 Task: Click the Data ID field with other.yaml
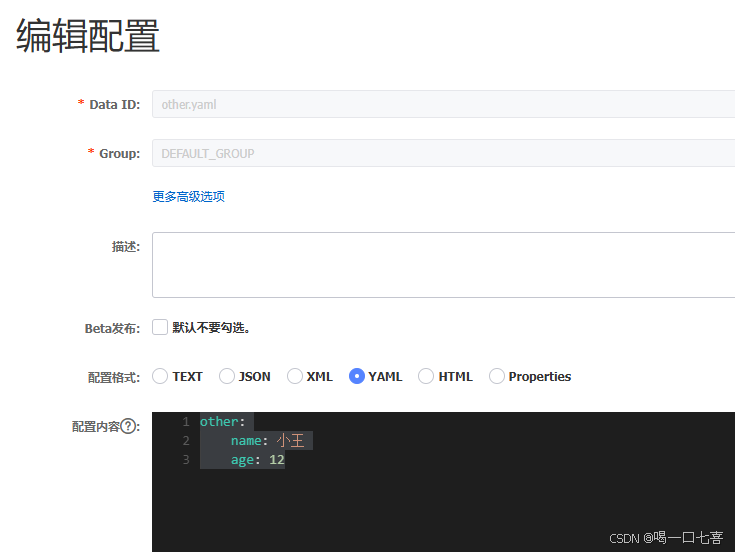pos(443,104)
